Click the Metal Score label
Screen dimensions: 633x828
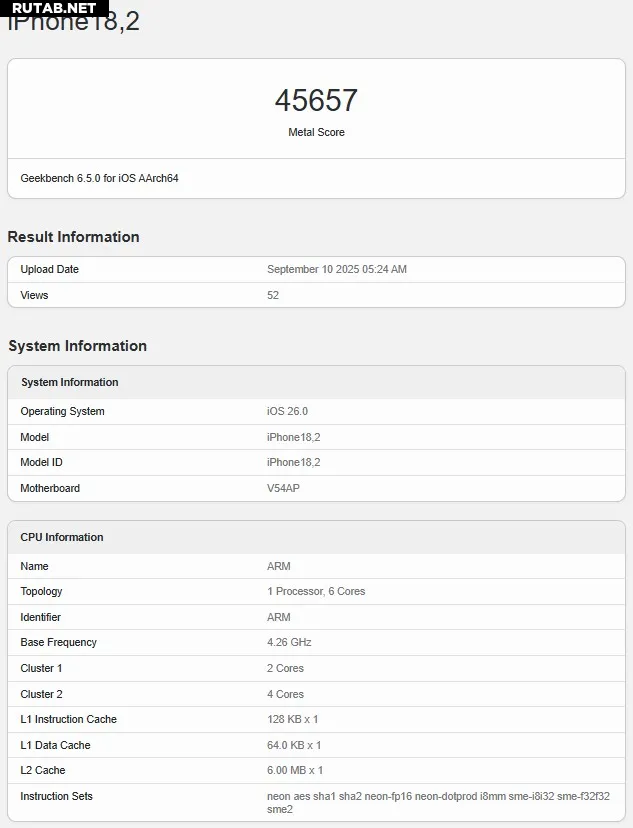(316, 133)
